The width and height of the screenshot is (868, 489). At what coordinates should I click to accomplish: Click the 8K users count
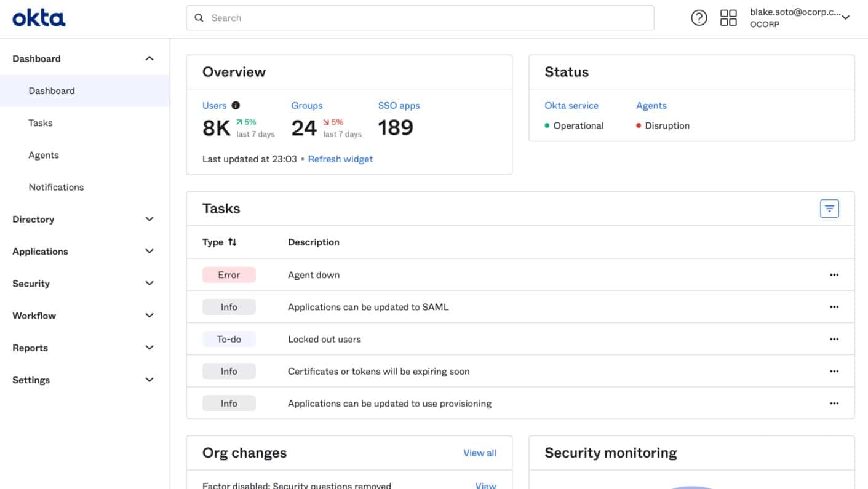[217, 128]
